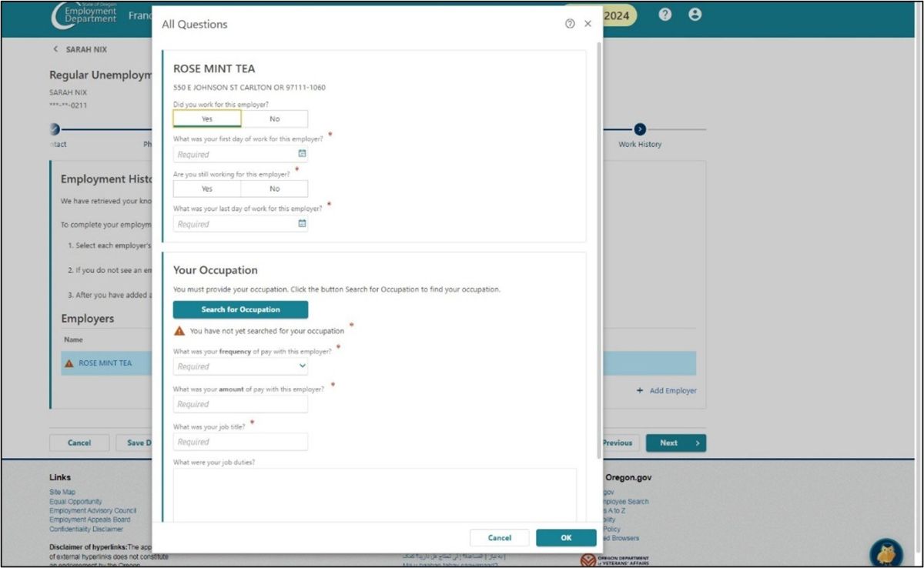The image size is (924, 568).
Task: Click the Next button with chevron
Action: tap(675, 443)
